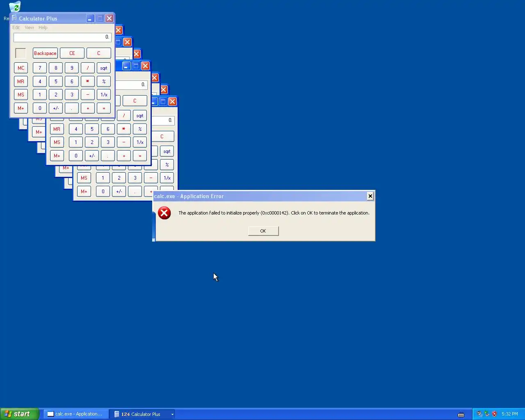Click digit 7 in frontmost Calculator Plus
The height and width of the screenshot is (420, 525).
pos(40,68)
